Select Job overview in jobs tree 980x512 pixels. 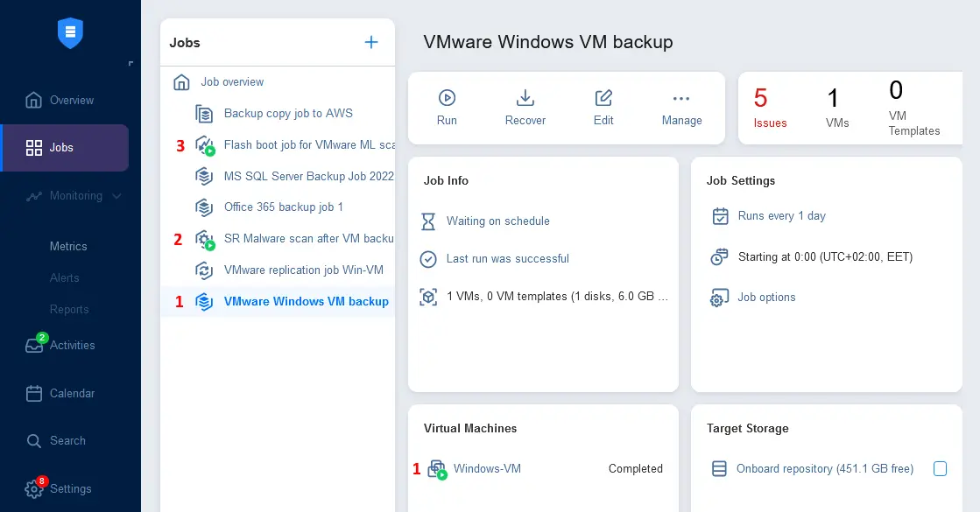point(232,81)
